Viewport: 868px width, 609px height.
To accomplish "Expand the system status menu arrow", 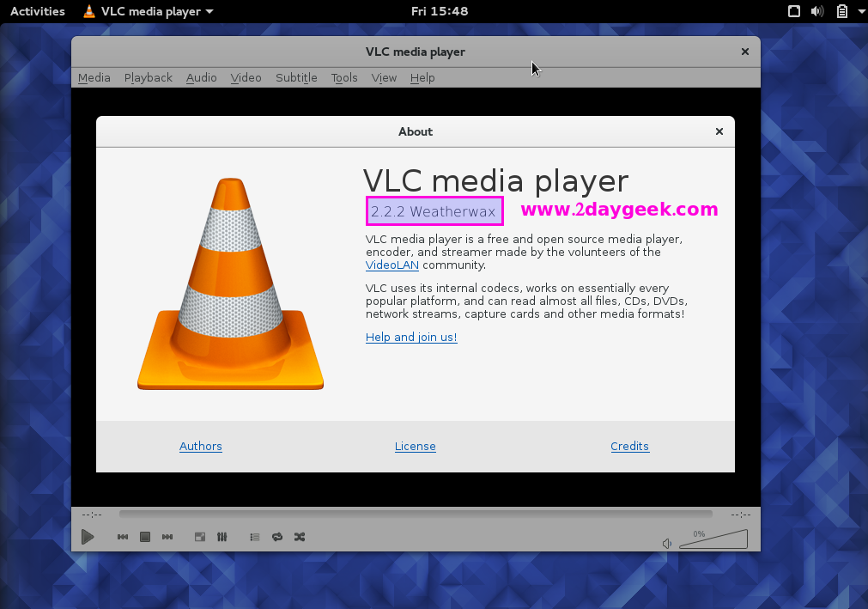I will (x=861, y=11).
